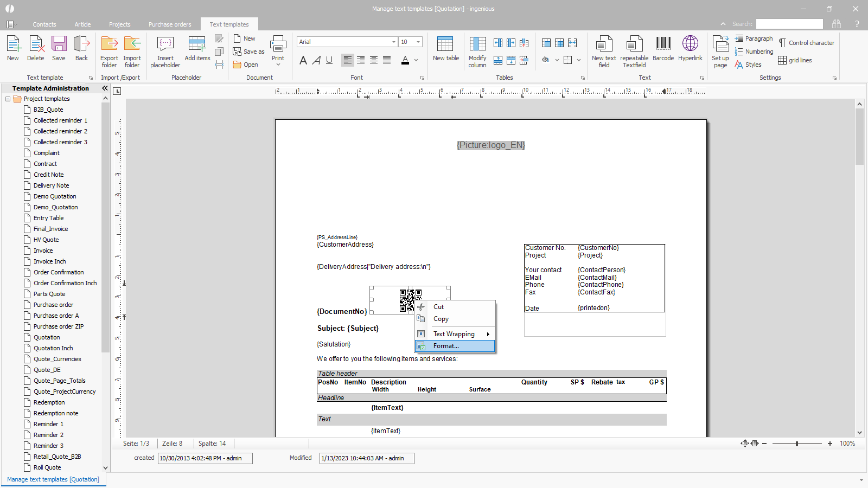Screen dimensions: 868x488
Task: Expand the font size dropdown
Action: [x=418, y=42]
